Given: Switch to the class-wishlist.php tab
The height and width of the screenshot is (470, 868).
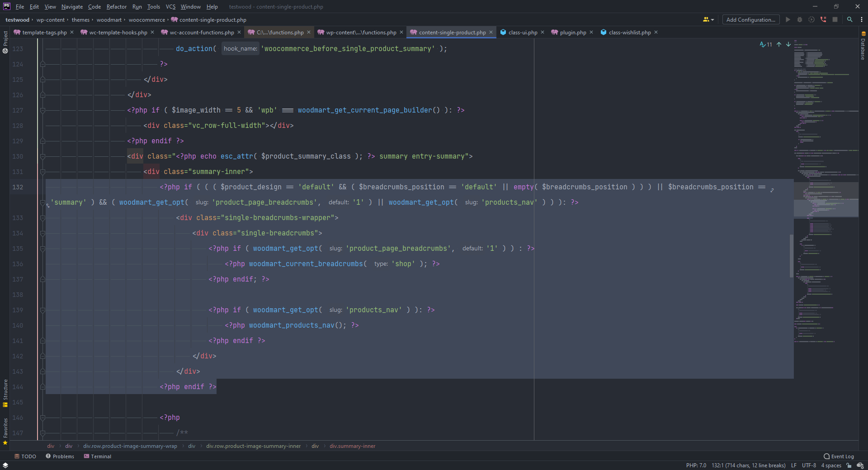Looking at the screenshot, I should point(629,33).
